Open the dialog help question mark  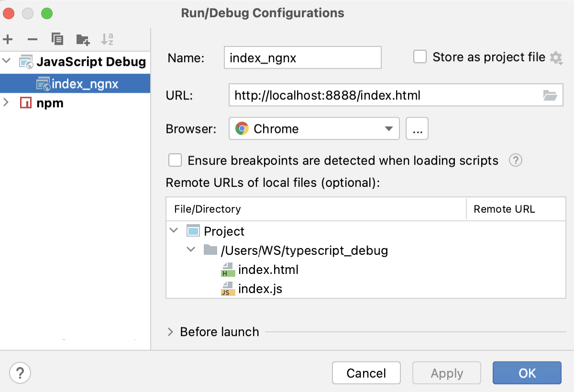(x=20, y=373)
